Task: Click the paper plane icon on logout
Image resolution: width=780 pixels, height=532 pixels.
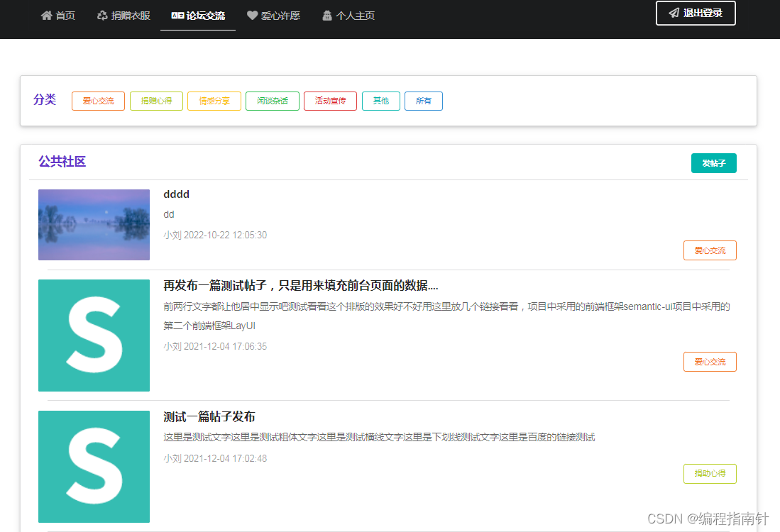Action: pos(674,13)
